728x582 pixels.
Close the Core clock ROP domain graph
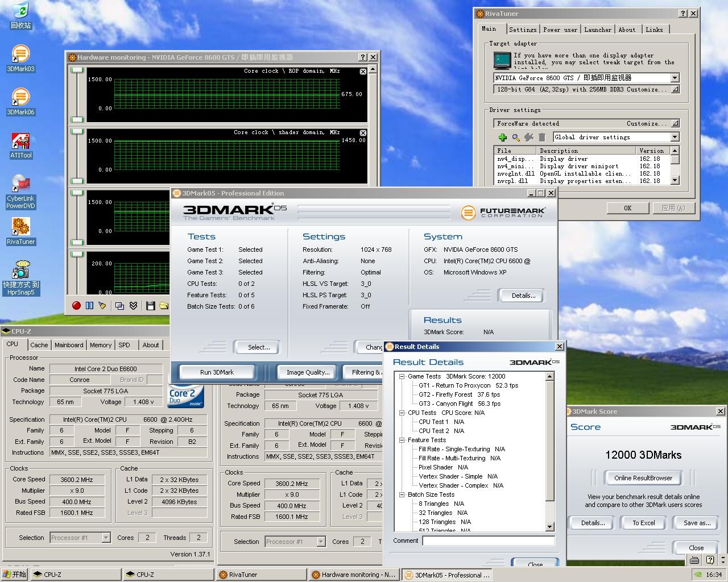(363, 72)
